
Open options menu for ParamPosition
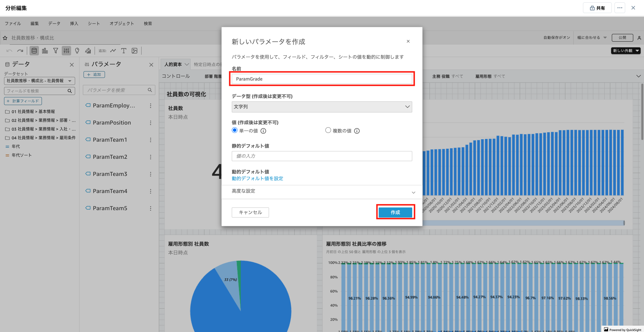coord(151,123)
